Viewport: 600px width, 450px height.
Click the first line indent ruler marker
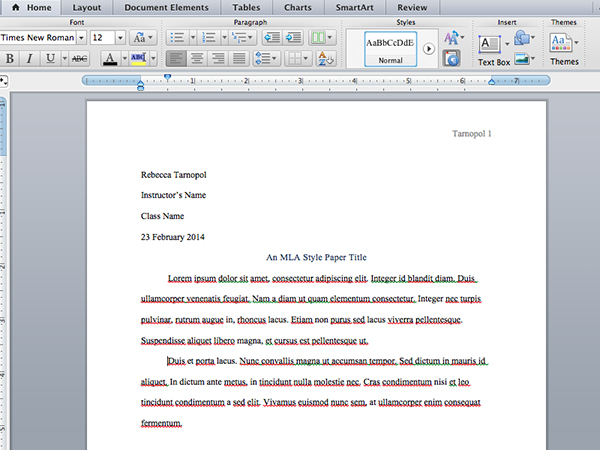(167, 77)
